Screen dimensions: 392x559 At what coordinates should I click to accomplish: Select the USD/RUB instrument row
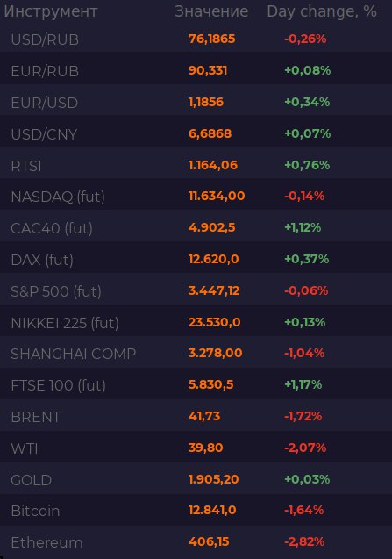tap(196, 39)
